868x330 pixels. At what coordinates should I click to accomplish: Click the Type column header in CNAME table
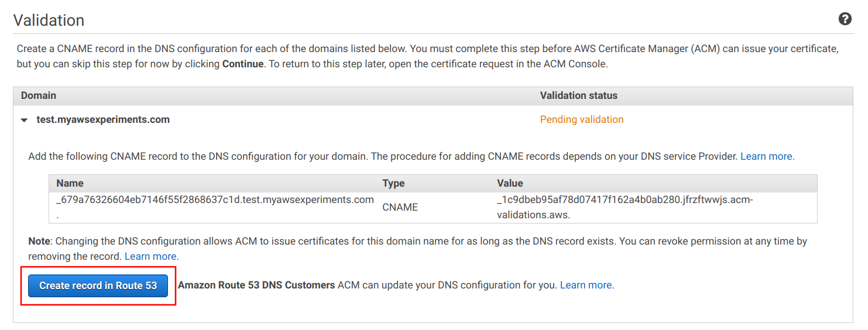[393, 183]
